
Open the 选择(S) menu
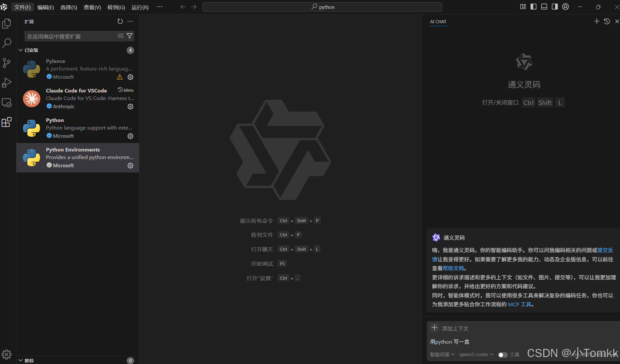69,7
